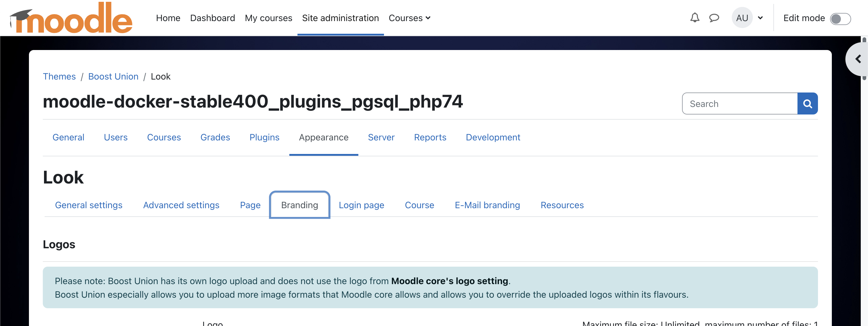Open the Courses dropdown in the navbar
Viewport: 868px width, 326px height.
[x=409, y=18]
